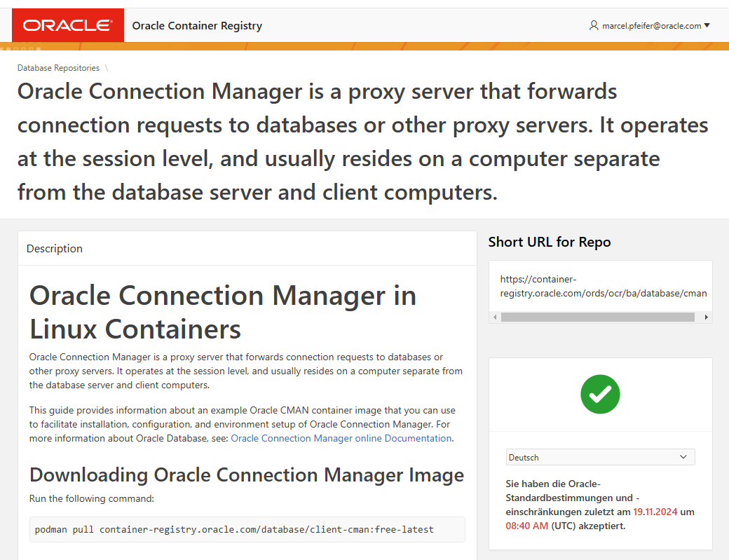Viewport: 729px width, 560px height.
Task: Click the Short URL for Repo heading
Action: coord(550,242)
